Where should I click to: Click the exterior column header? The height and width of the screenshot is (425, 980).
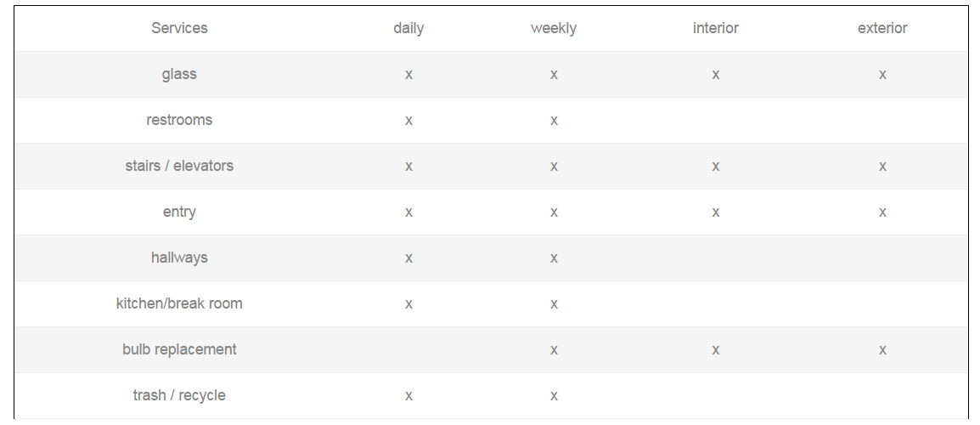pos(882,28)
